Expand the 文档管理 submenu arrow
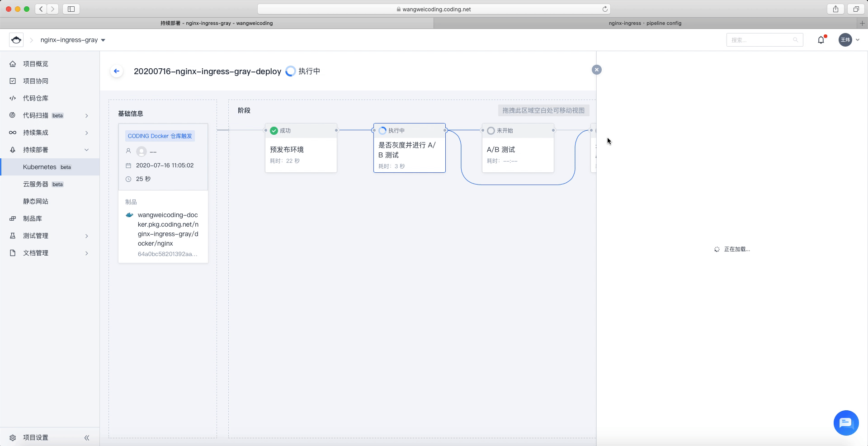The width and height of the screenshot is (868, 446). [87, 253]
